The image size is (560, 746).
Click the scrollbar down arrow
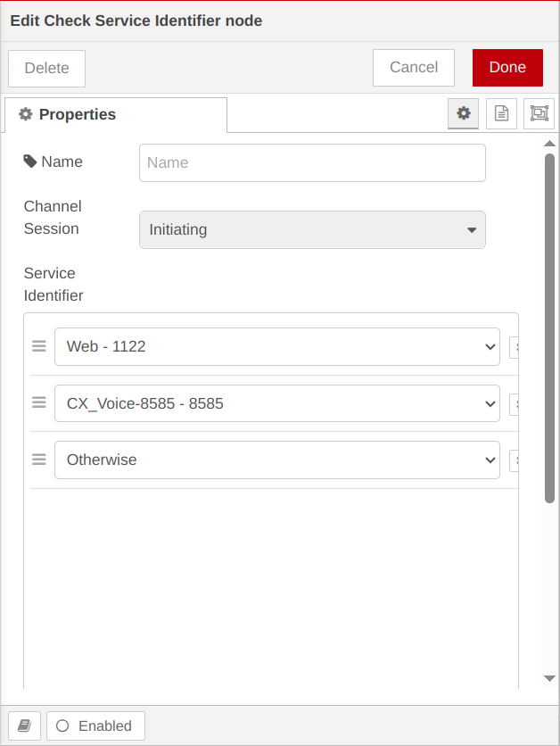tap(549, 679)
